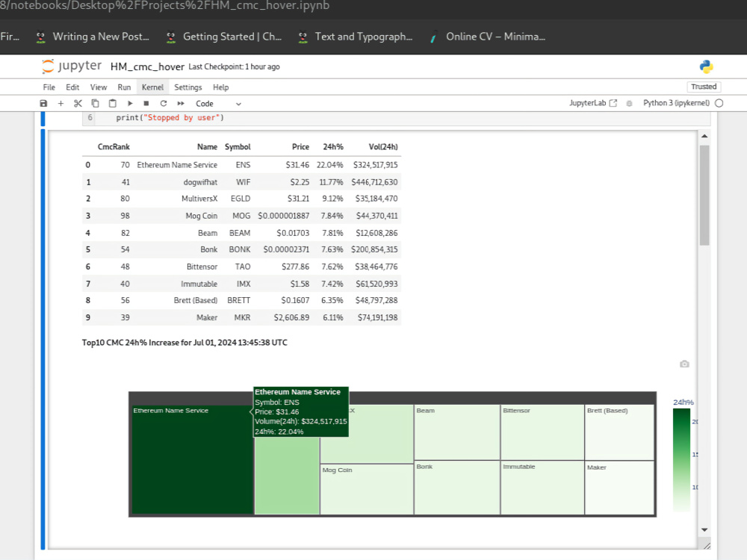Paste cell using the clipboard icon
Viewport: 747px width, 560px height.
[x=113, y=103]
